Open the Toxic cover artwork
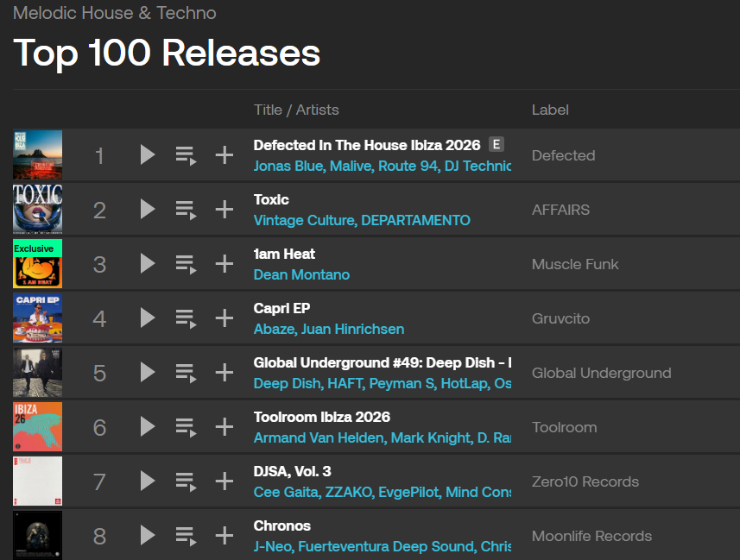Image resolution: width=740 pixels, height=560 pixels. [x=37, y=209]
